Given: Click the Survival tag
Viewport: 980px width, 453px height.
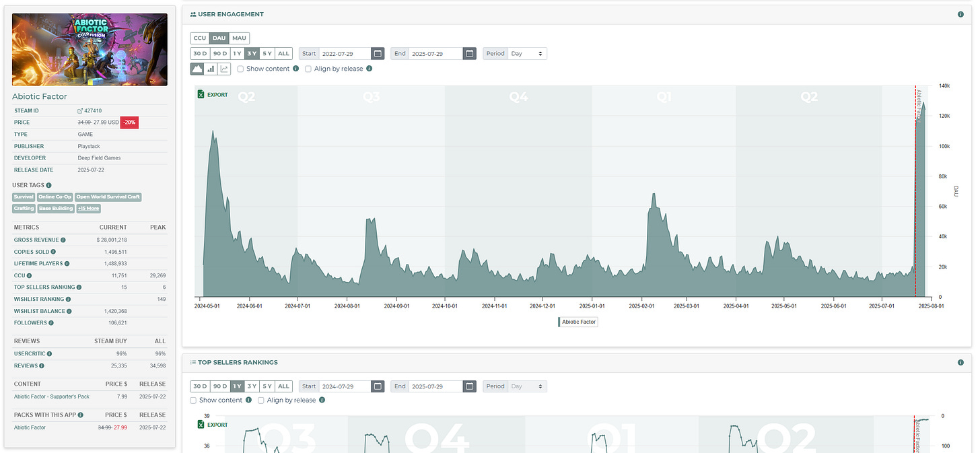Looking at the screenshot, I should click(x=24, y=197).
